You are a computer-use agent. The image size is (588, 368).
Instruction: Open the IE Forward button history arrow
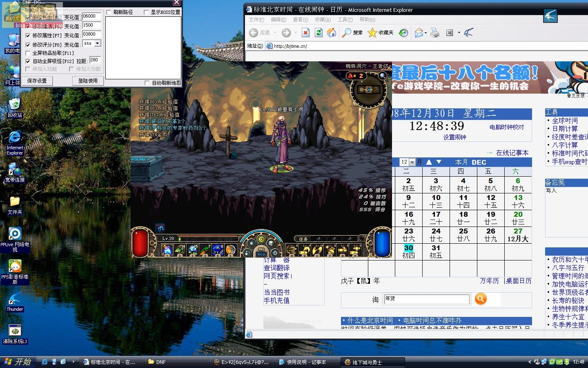(x=295, y=33)
